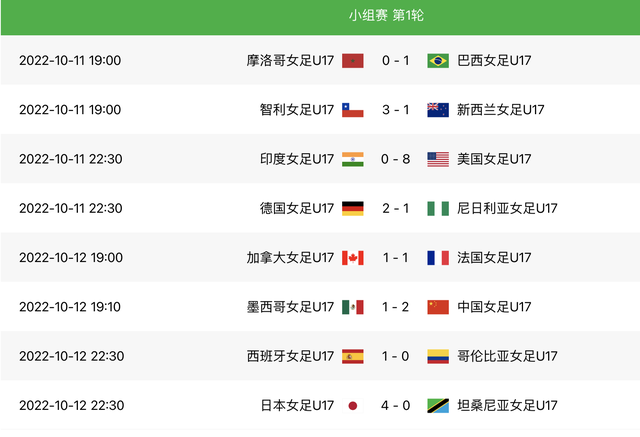
Task: Click the China flag icon
Action: (x=438, y=307)
